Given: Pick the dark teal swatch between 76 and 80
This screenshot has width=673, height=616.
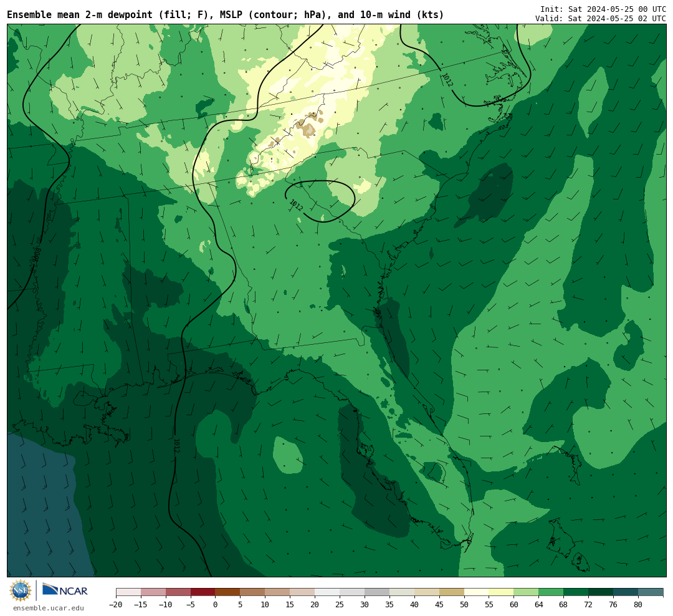Looking at the screenshot, I should click(x=626, y=592).
